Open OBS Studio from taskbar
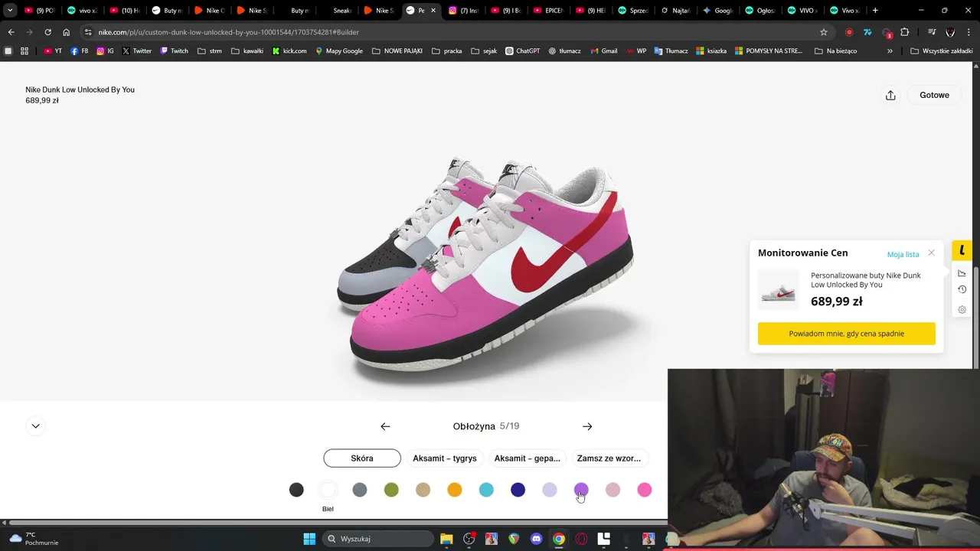 click(469, 539)
